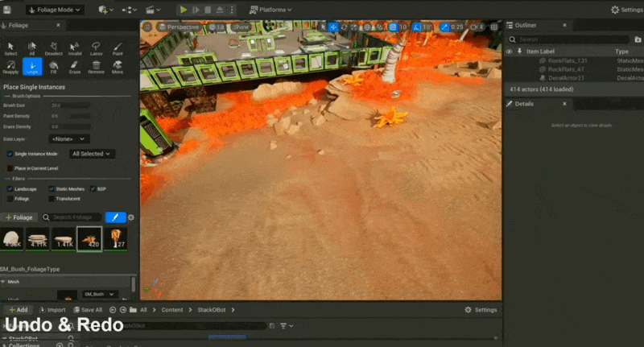
Task: Adjust the Brush Size slider
Action: [x=80, y=105]
